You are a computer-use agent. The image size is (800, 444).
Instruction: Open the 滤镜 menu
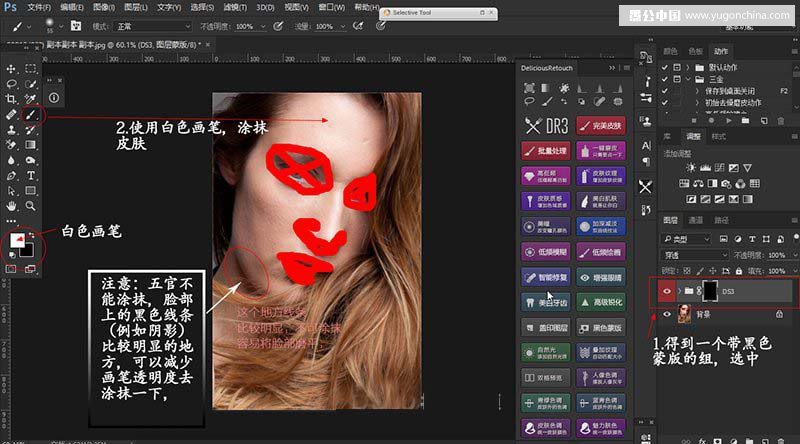click(x=235, y=7)
